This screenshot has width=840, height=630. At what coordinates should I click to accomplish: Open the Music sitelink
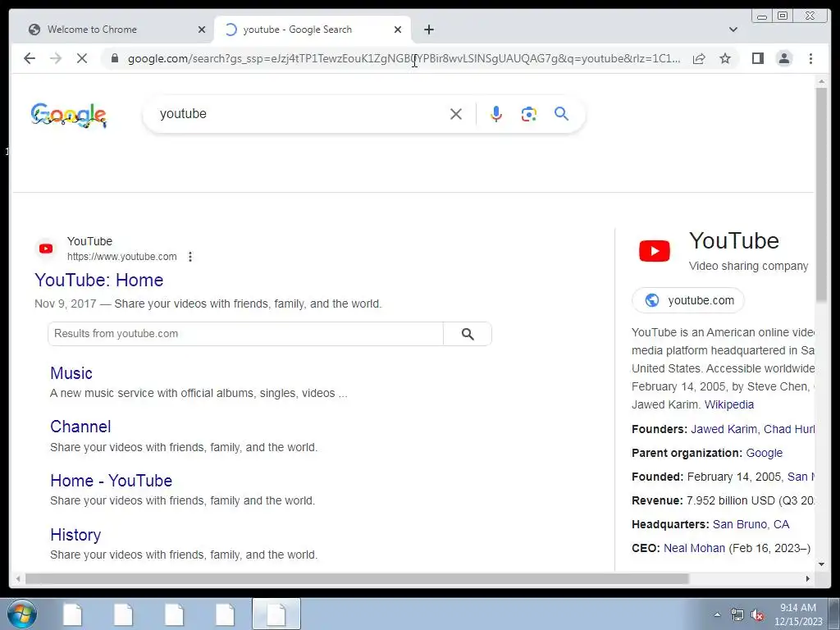(71, 373)
